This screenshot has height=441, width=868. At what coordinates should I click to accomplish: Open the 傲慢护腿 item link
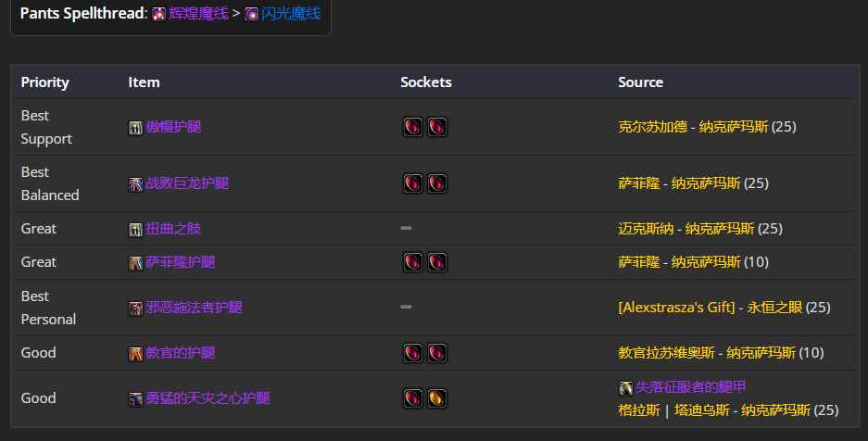click(x=173, y=127)
